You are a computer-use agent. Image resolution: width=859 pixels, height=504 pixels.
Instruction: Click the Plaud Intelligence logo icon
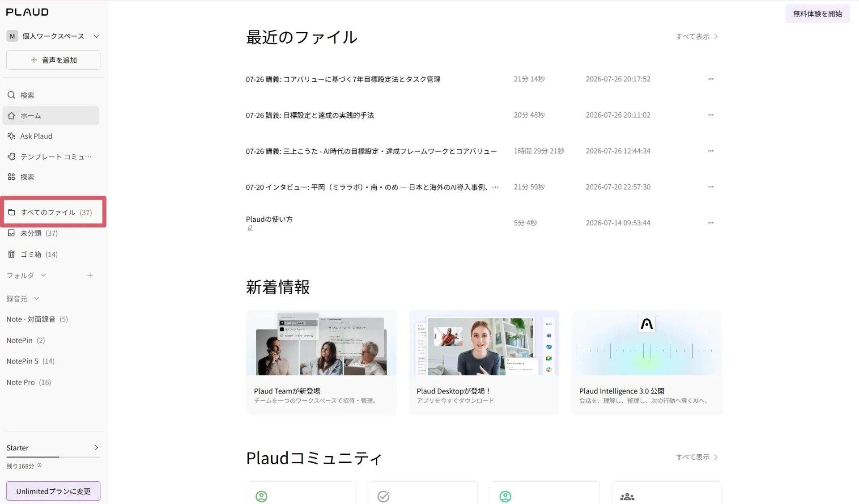pyautogui.click(x=646, y=323)
